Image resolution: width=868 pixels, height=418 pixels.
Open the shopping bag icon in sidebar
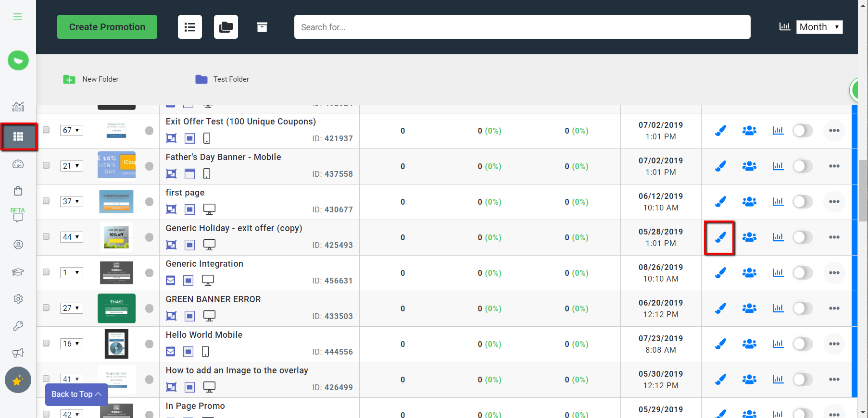(18, 191)
